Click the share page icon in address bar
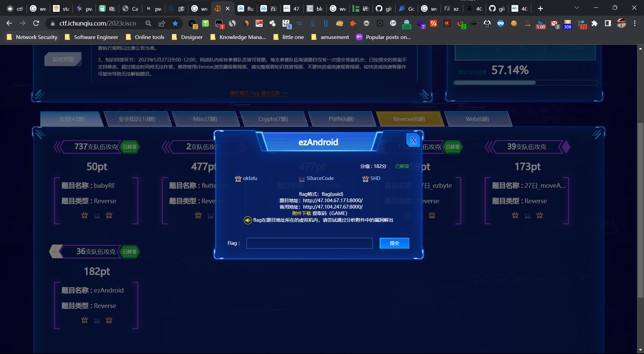 pos(162,23)
